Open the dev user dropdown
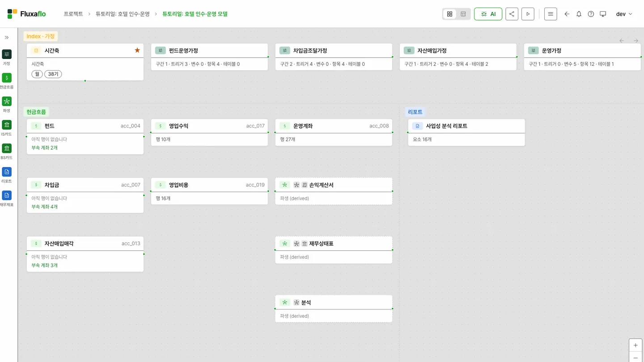The image size is (644, 362). point(624,14)
